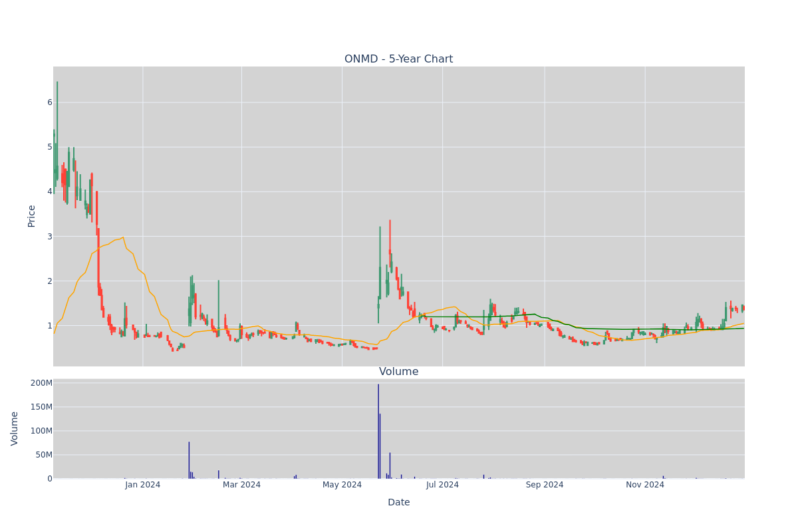Viewport: 798px width, 532px height.
Task: Click the Jul 2024 x-axis tick label
Action: (442, 485)
